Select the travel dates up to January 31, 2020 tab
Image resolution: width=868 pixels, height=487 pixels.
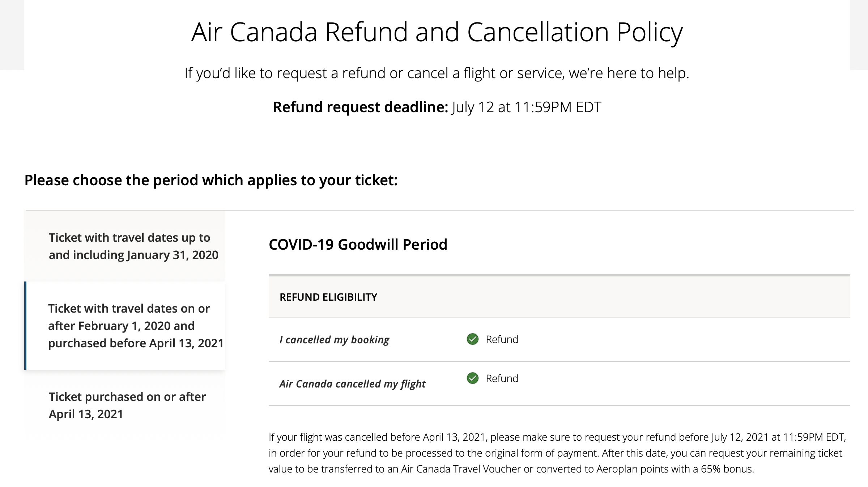click(133, 246)
